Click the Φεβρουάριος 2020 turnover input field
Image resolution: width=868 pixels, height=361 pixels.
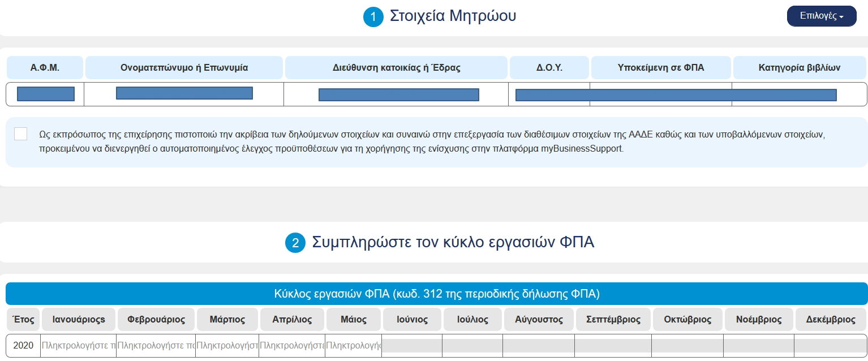tap(156, 346)
